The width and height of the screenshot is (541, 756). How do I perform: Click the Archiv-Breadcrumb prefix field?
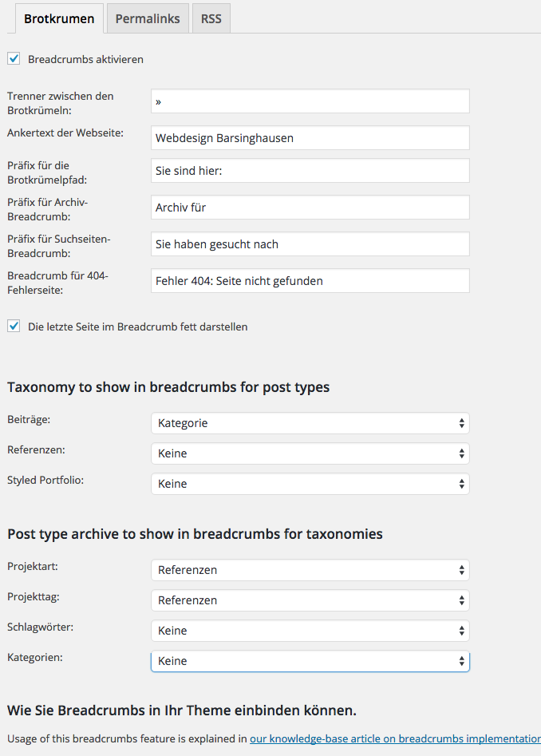click(x=310, y=208)
